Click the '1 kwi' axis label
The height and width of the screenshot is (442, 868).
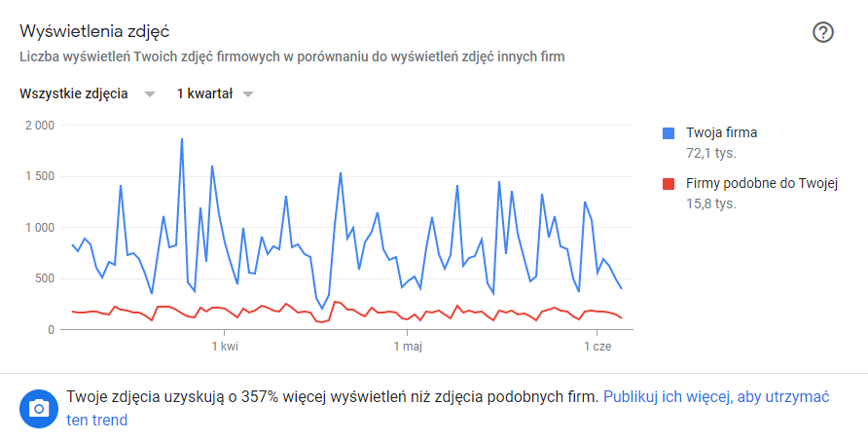tap(224, 346)
